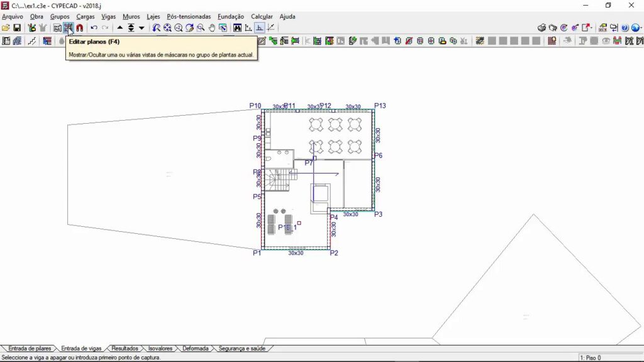Image resolution: width=644 pixels, height=362 pixels.
Task: Click the Undo arrow icon
Action: point(94,28)
